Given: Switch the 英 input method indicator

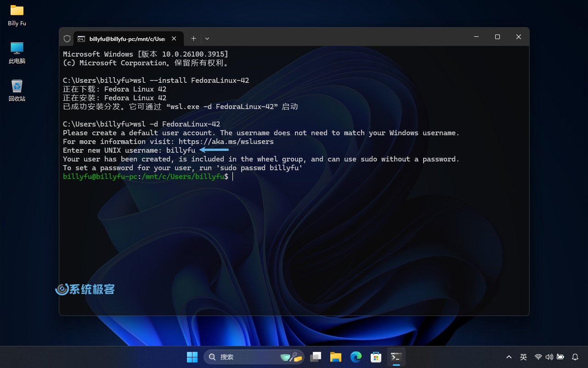Looking at the screenshot, I should click(x=523, y=357).
